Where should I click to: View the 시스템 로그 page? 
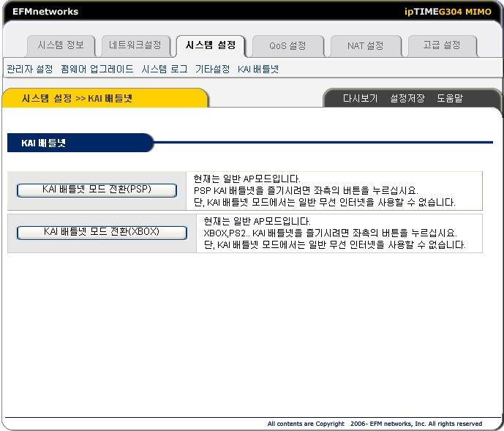(165, 69)
